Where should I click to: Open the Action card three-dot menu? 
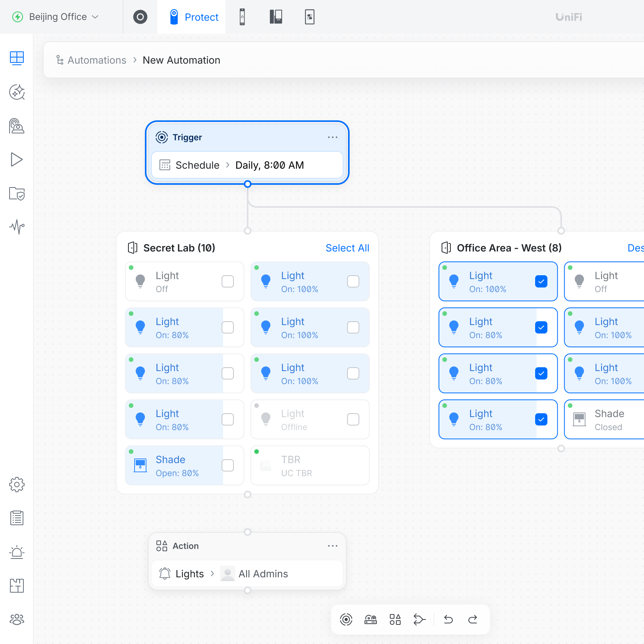pos(333,546)
